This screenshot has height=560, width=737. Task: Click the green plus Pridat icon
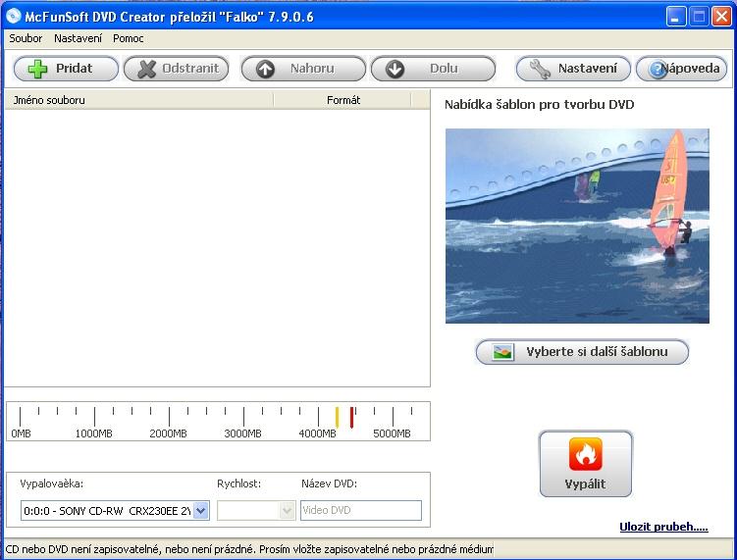pyautogui.click(x=37, y=69)
